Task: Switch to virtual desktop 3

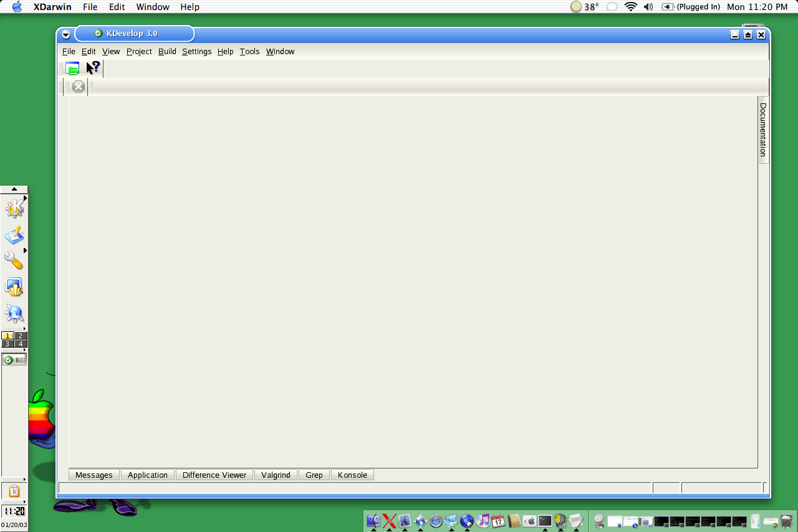Action: pyautogui.click(x=7, y=344)
